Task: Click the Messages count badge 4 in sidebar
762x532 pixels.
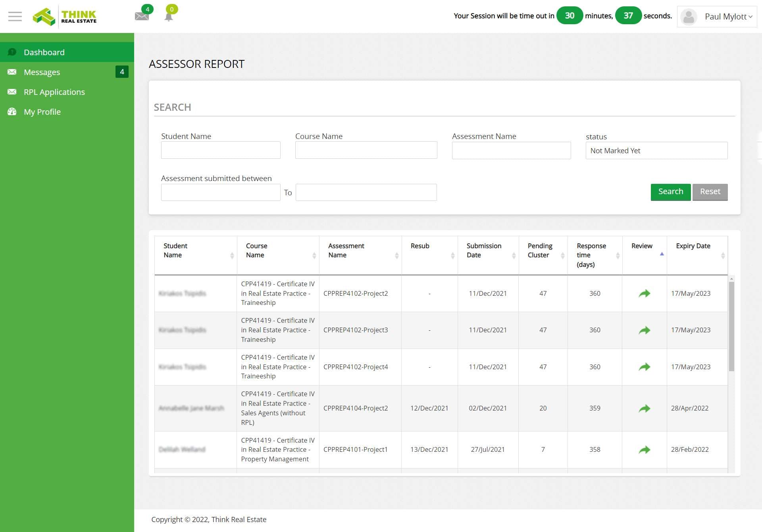Action: (x=122, y=72)
